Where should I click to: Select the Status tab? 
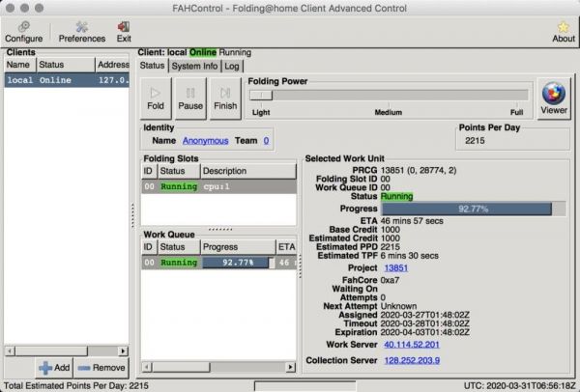click(153, 66)
